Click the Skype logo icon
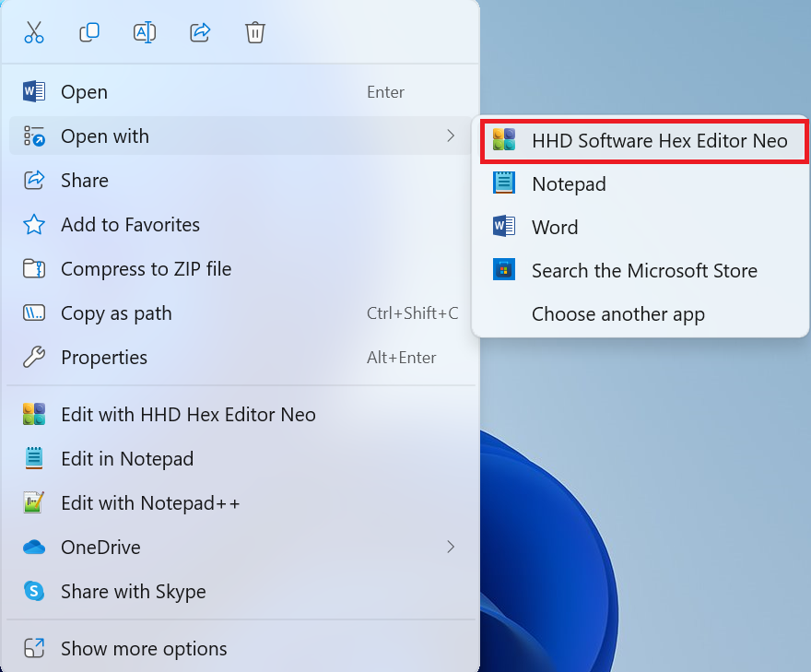Screen dimensions: 811x672 pyautogui.click(x=34, y=591)
